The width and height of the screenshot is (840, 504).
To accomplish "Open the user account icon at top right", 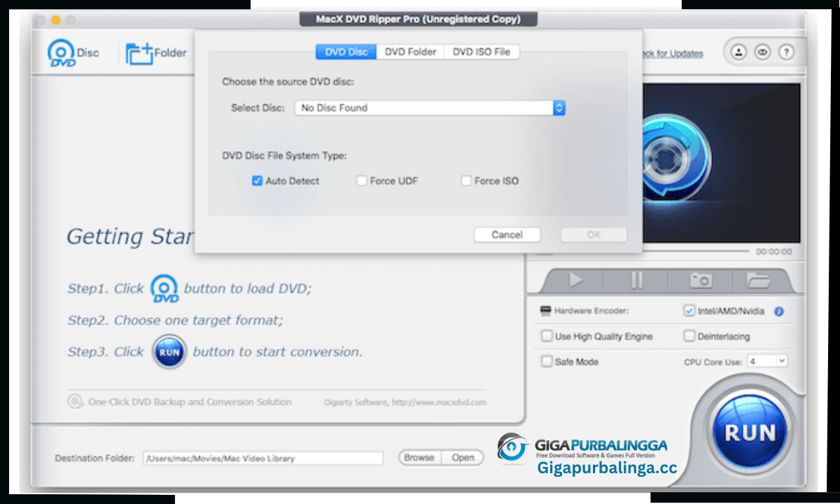I will (x=738, y=52).
